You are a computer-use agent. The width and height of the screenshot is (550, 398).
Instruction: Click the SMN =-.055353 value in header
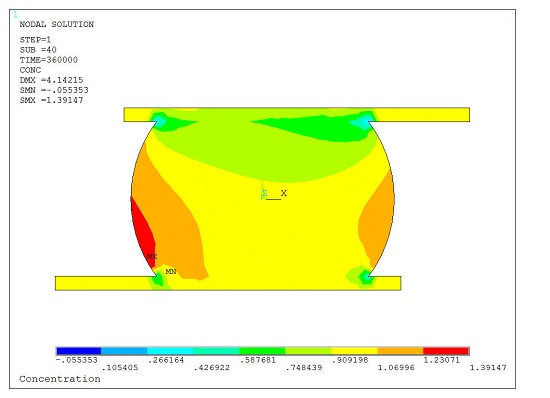(54, 90)
